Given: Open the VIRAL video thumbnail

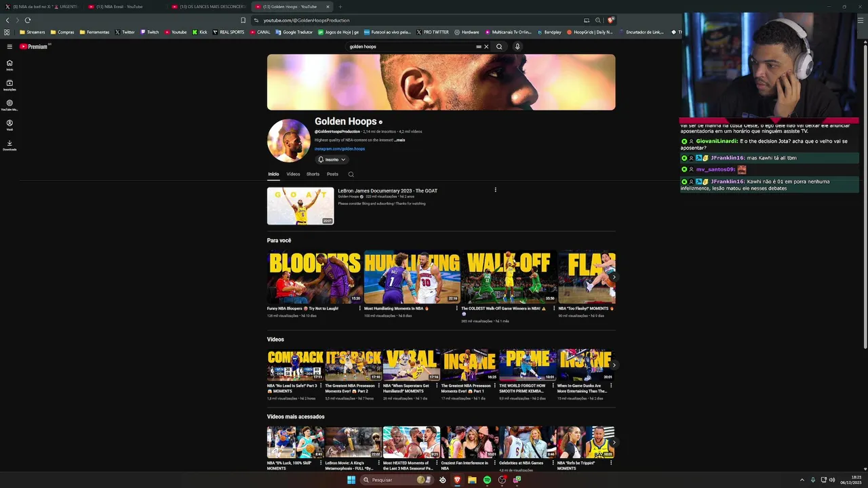Looking at the screenshot, I should coord(411,365).
